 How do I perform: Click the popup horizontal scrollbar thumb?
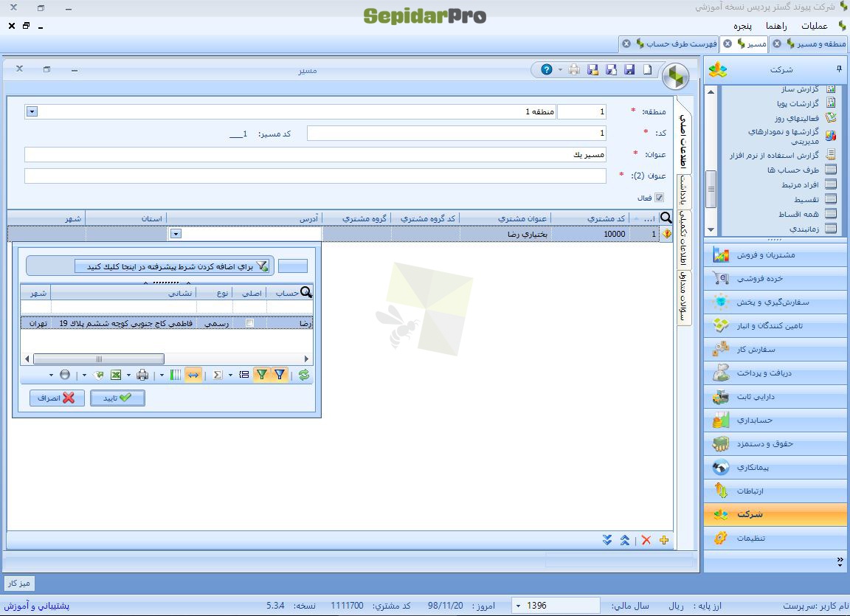[99, 359]
